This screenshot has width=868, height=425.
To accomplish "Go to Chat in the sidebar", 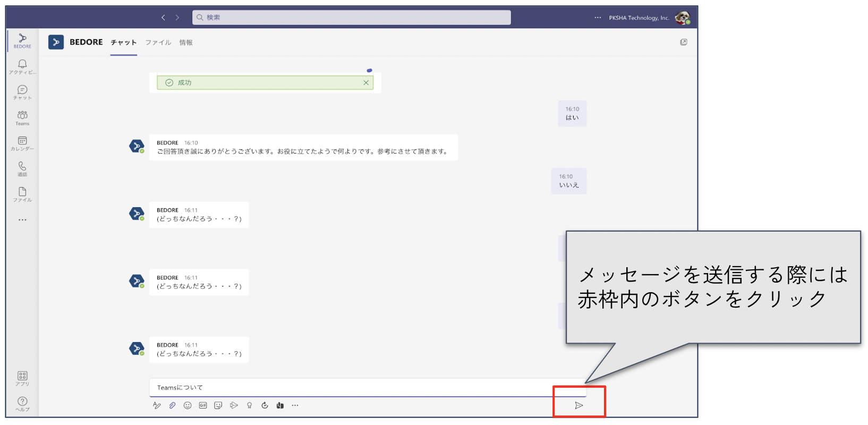I will (22, 92).
